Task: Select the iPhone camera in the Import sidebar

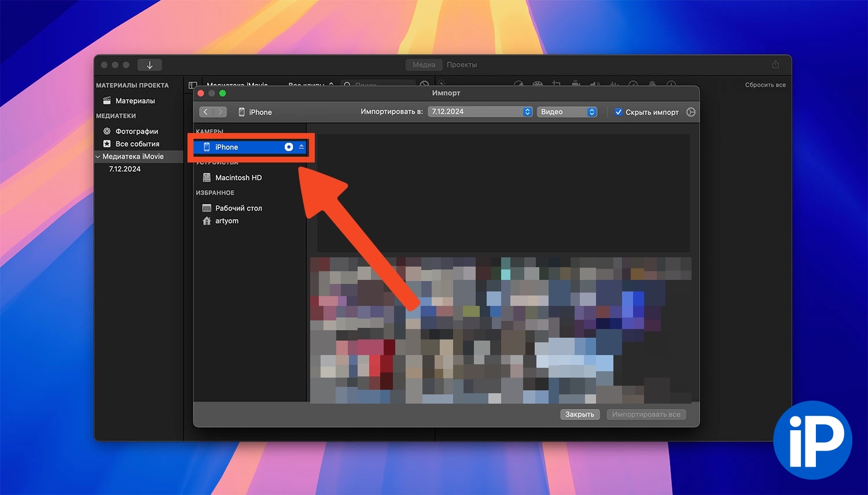Action: [x=250, y=147]
